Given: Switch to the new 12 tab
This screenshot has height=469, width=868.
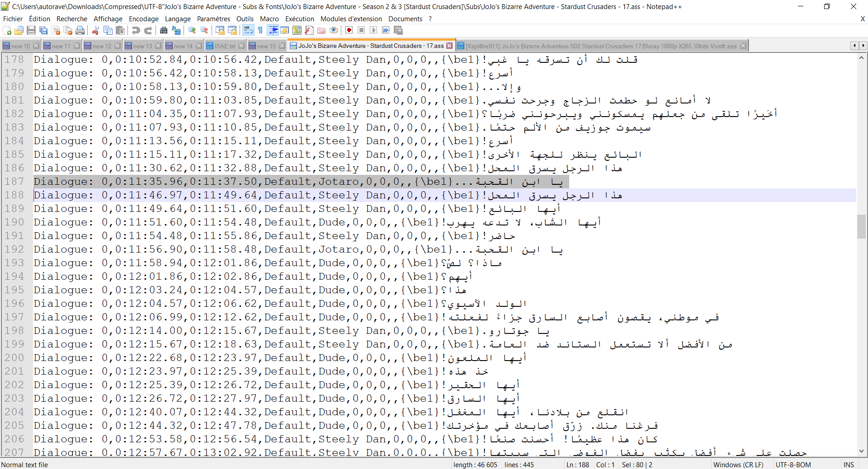Looking at the screenshot, I should 102,46.
